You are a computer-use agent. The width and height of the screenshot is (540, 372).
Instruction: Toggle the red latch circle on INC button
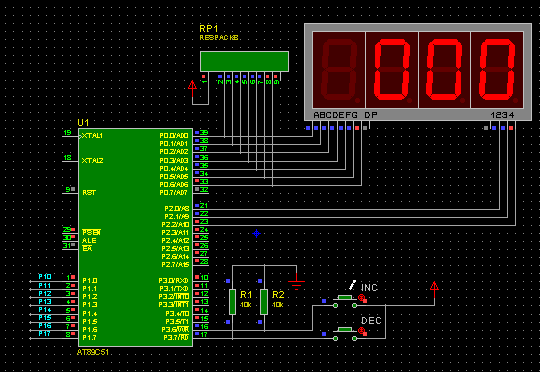coord(361,297)
